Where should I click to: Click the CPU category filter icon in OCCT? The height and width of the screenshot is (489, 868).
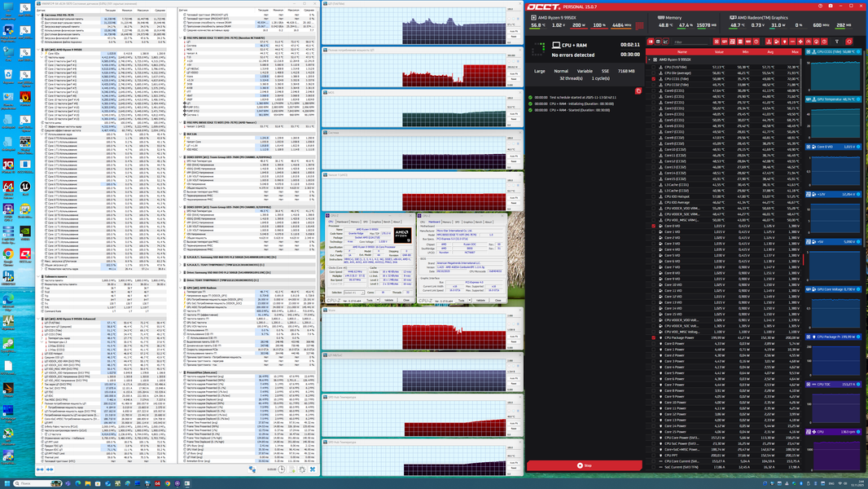pyautogui.click(x=717, y=42)
